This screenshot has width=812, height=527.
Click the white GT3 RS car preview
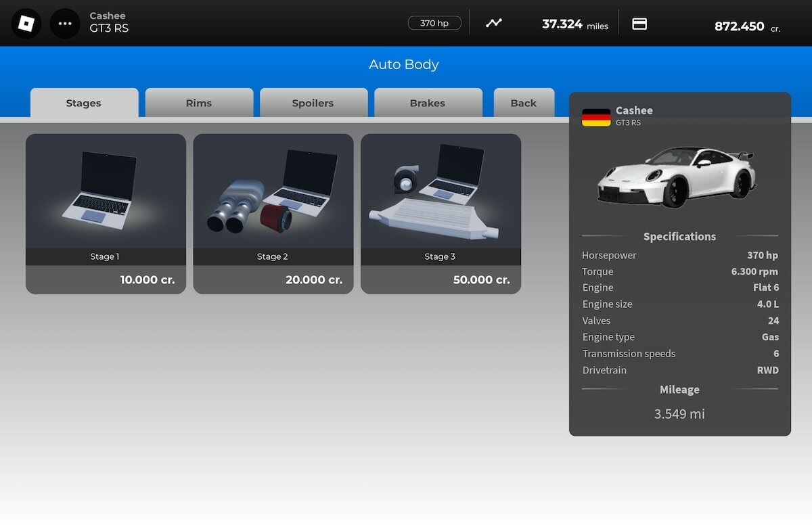point(676,175)
